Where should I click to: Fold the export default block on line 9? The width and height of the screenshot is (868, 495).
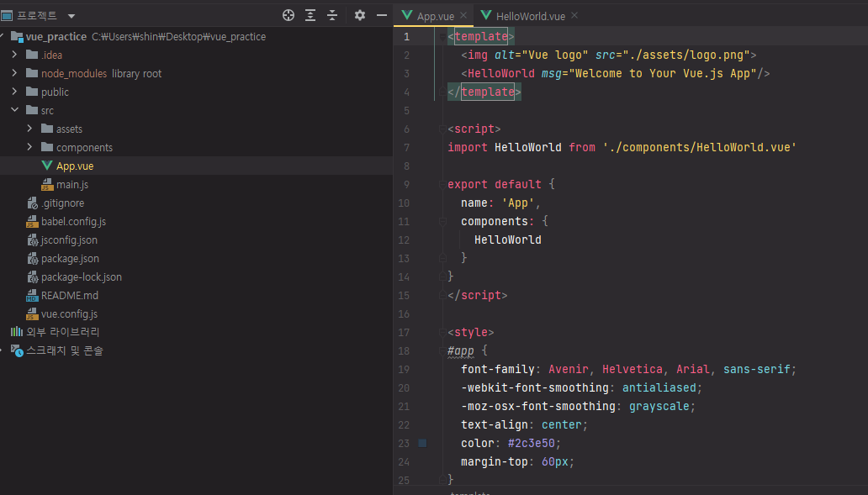tap(442, 184)
